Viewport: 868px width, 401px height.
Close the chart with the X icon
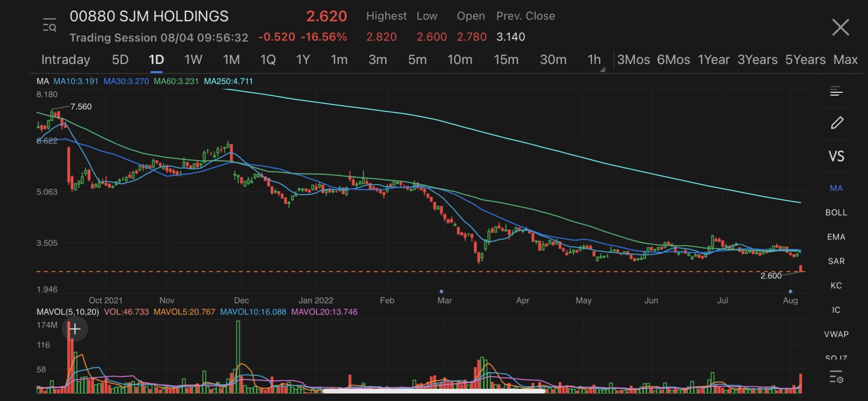point(840,28)
